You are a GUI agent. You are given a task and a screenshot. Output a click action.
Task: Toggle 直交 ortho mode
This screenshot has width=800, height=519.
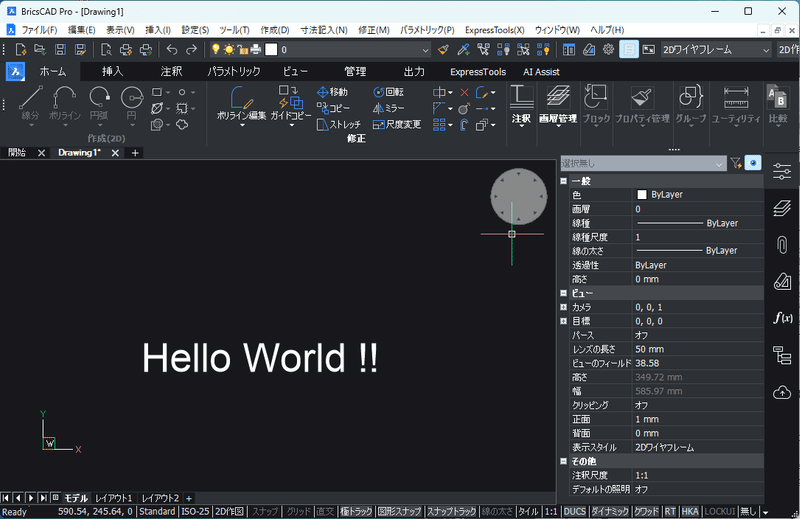[x=325, y=511]
